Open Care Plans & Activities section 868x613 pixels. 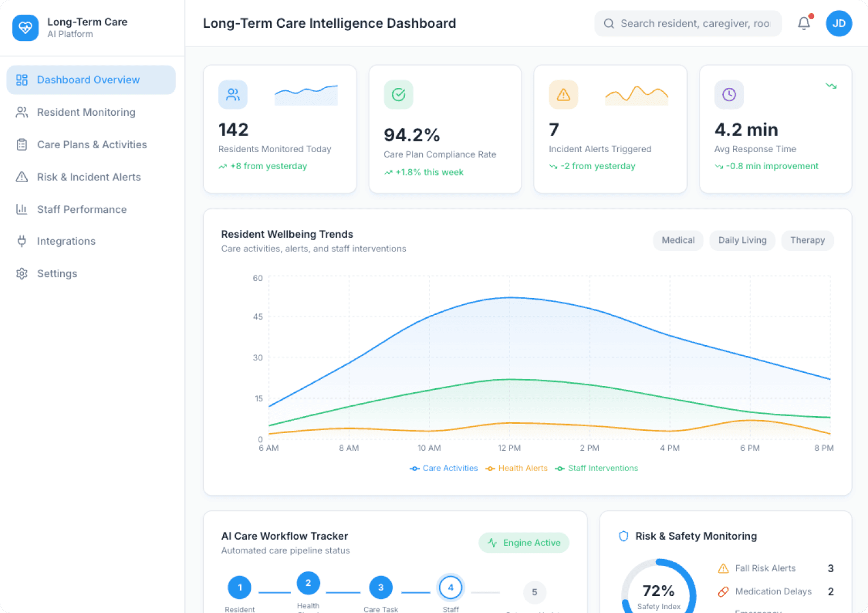91,144
